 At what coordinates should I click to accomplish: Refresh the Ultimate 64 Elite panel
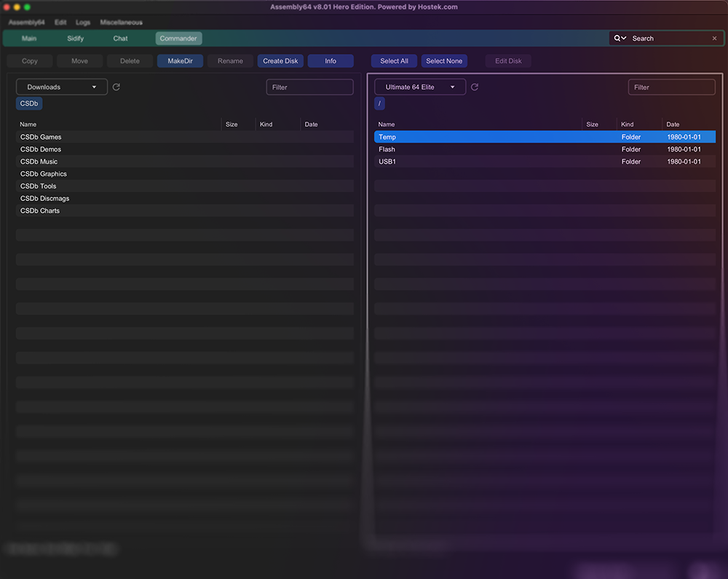[x=475, y=87]
